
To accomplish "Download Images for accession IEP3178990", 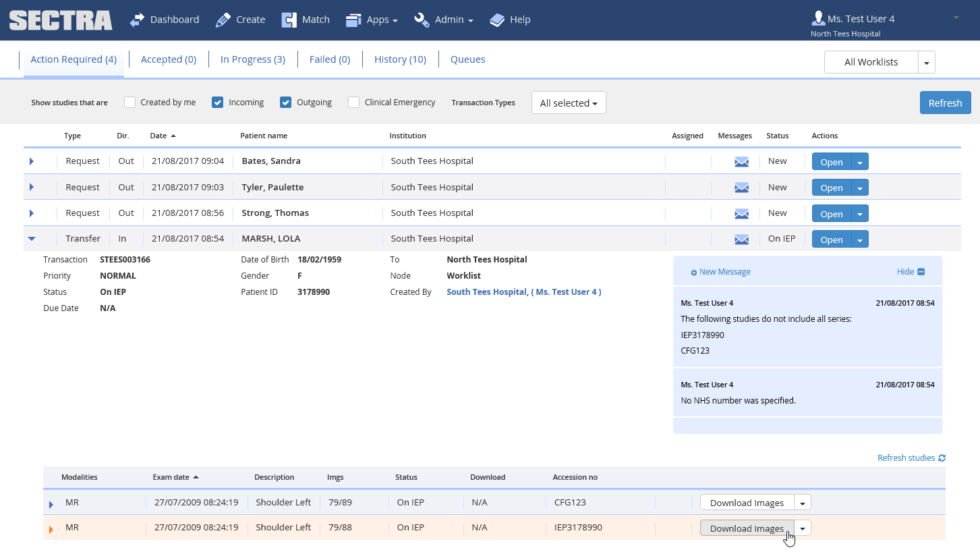I will click(746, 528).
